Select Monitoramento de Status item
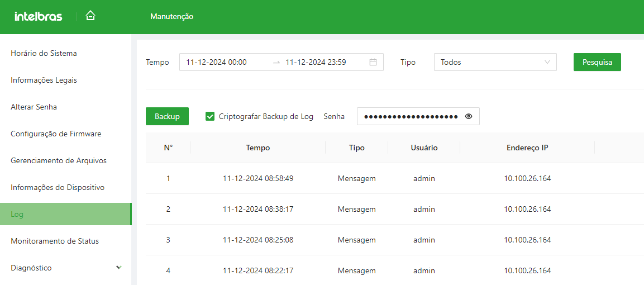This screenshot has height=285, width=644. pos(55,241)
